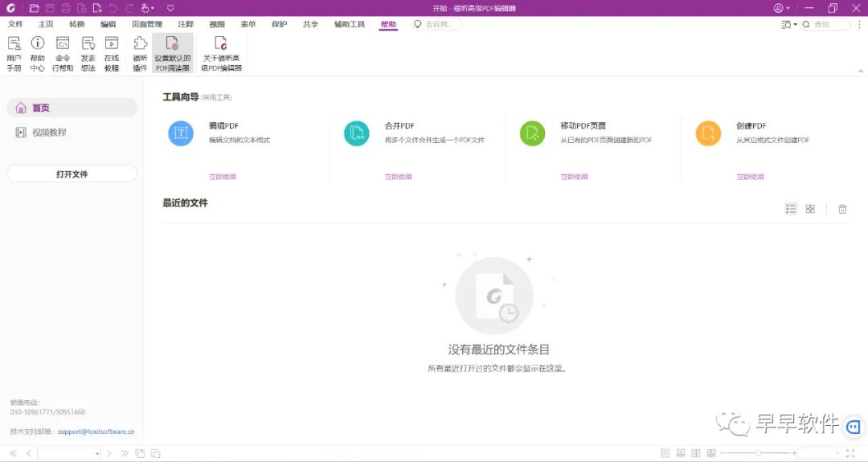The image size is (868, 462).
Task: Open 关于福昕高级PDF编辑器 about icon
Action: (x=221, y=54)
